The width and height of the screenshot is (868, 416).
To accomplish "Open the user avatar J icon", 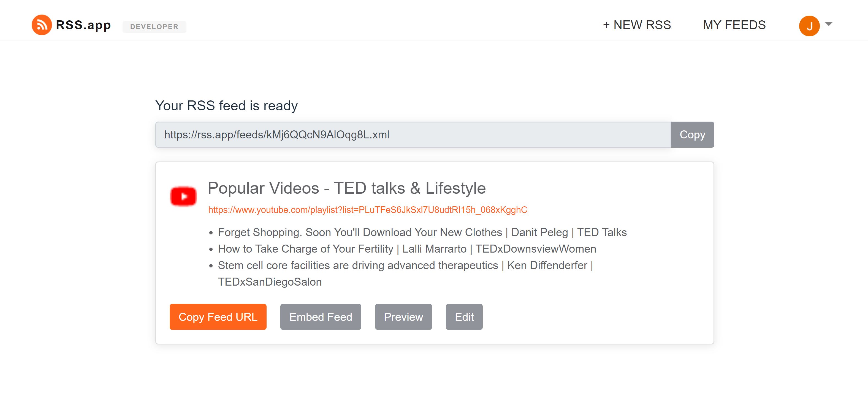I will [x=809, y=26].
